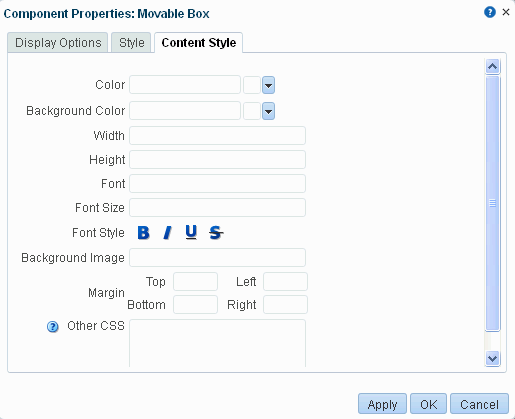Close the Component Properties dialog
Viewport: 515px width, 419px height.
(506, 12)
